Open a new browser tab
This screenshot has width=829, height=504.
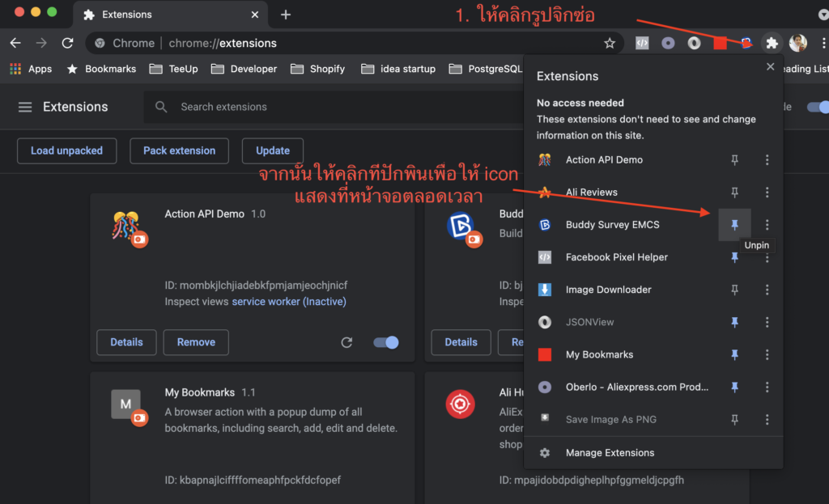(286, 15)
